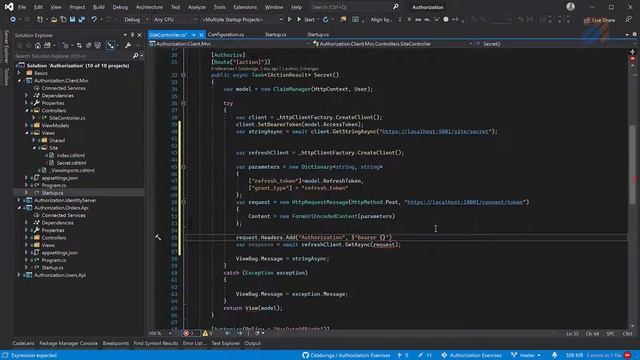Expand the Authorization.IdentityServer project node
The image size is (640, 360).
19,200
